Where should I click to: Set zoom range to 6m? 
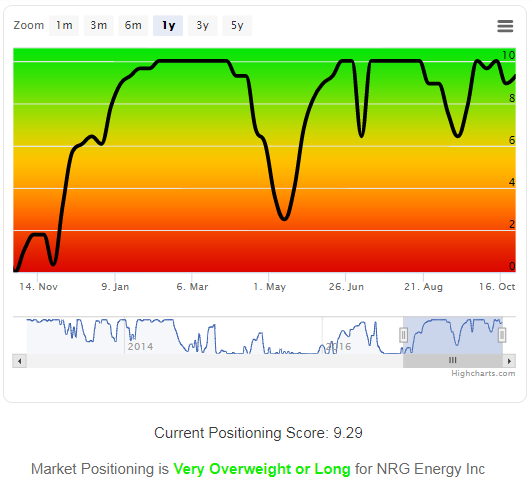point(133,25)
